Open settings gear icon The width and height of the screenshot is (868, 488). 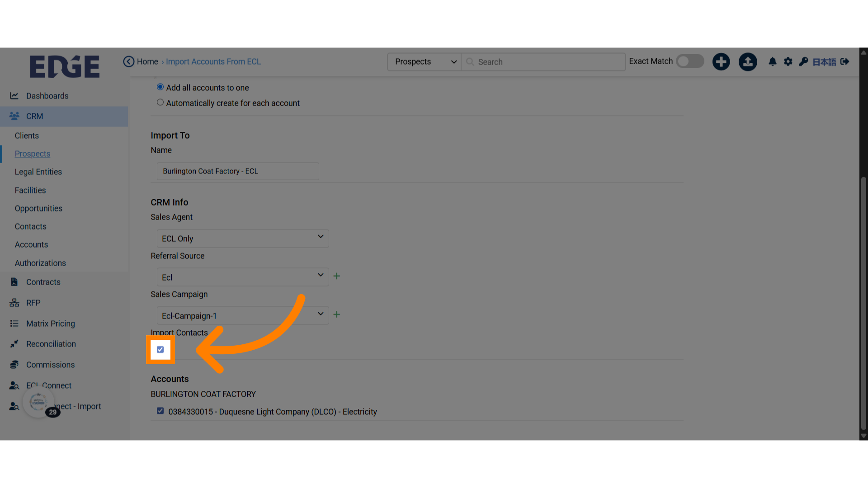coord(788,61)
